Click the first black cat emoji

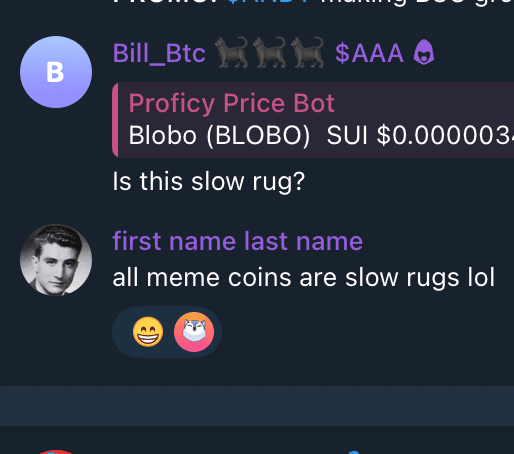coord(232,52)
